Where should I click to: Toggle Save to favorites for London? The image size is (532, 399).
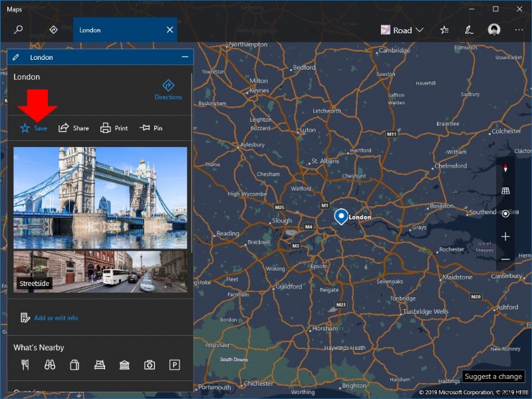(33, 128)
